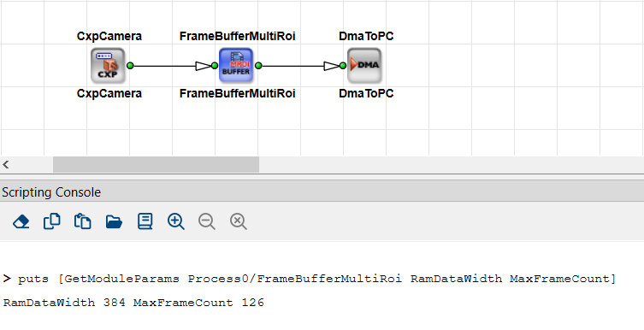Clear the console with the eraser icon
Screen dimensions: 644x330
21,221
